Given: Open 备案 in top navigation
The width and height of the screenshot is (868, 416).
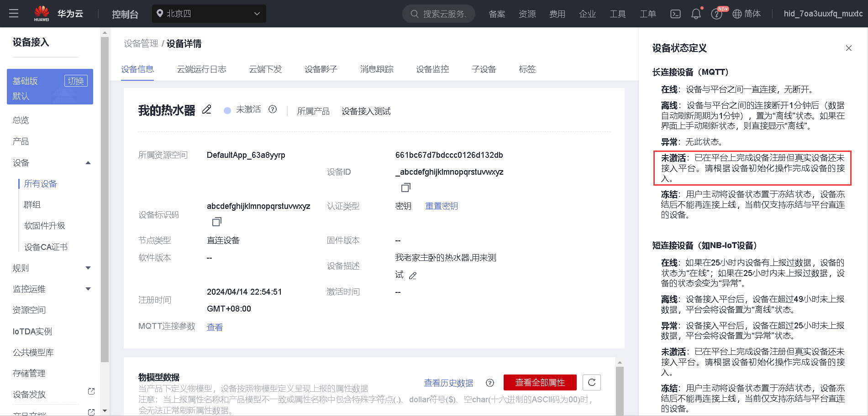Looking at the screenshot, I should [497, 14].
